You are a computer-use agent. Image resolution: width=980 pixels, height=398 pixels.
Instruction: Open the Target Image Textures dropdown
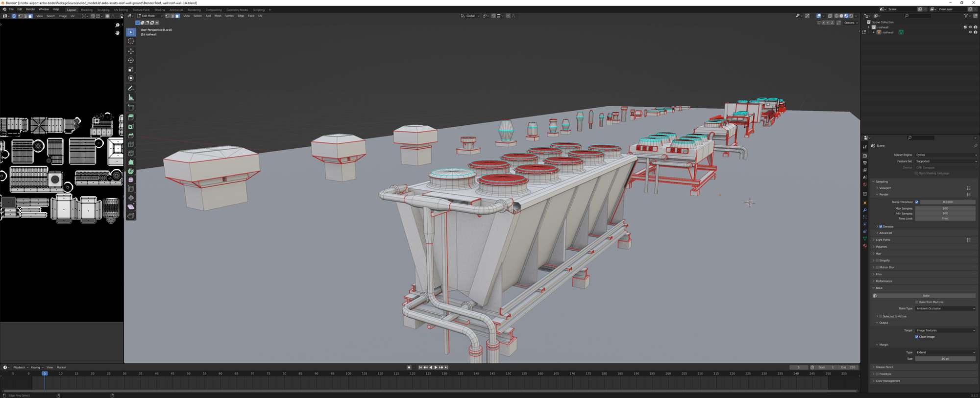pos(946,330)
